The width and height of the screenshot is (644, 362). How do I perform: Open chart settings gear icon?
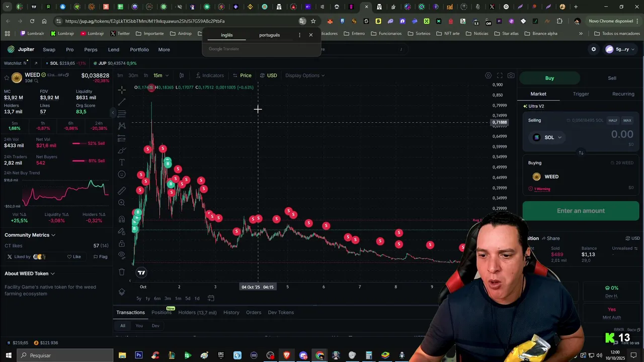point(488,75)
